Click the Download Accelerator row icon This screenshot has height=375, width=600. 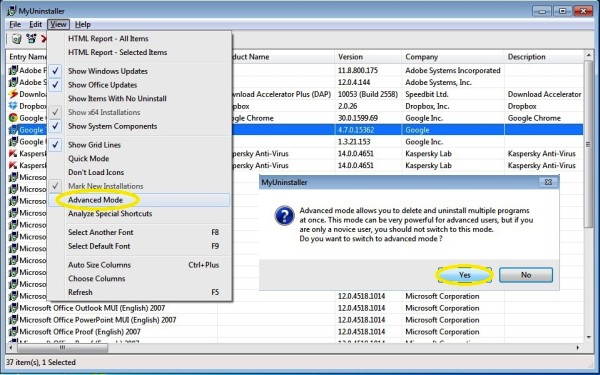coord(13,94)
